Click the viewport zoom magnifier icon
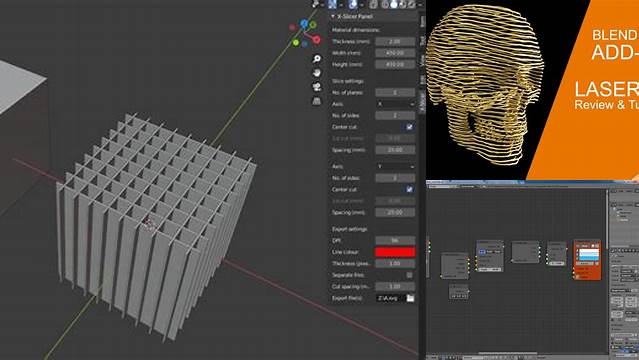The height and width of the screenshot is (360, 639). (x=316, y=59)
